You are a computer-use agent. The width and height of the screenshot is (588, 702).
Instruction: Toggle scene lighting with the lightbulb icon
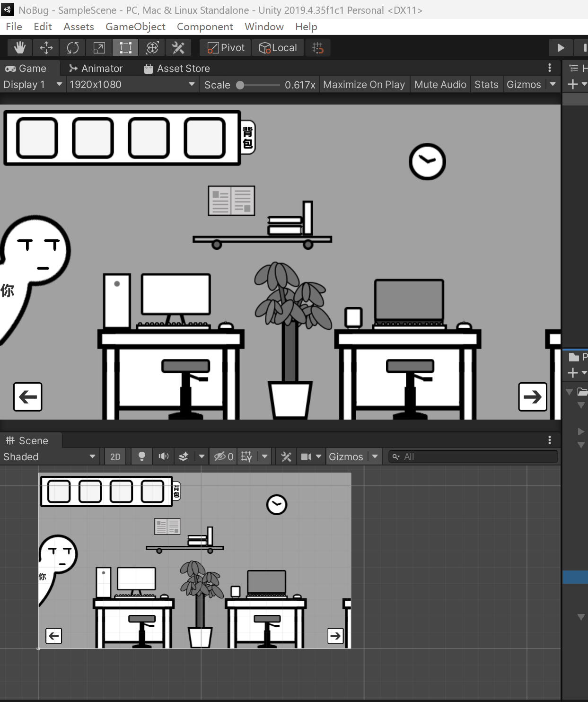[141, 456]
